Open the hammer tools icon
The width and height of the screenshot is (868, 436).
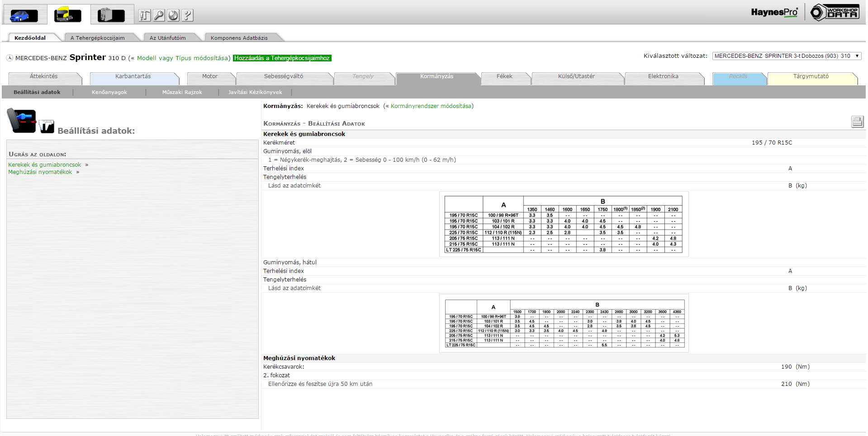pyautogui.click(x=144, y=15)
